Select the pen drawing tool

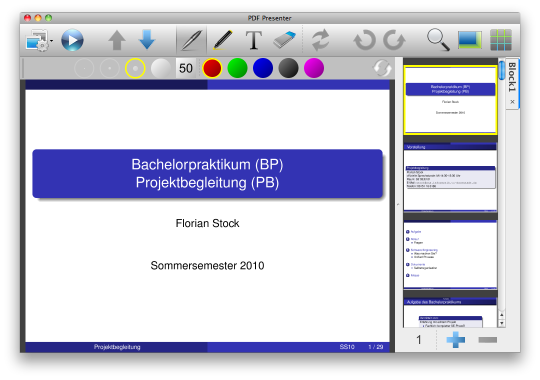click(x=191, y=40)
